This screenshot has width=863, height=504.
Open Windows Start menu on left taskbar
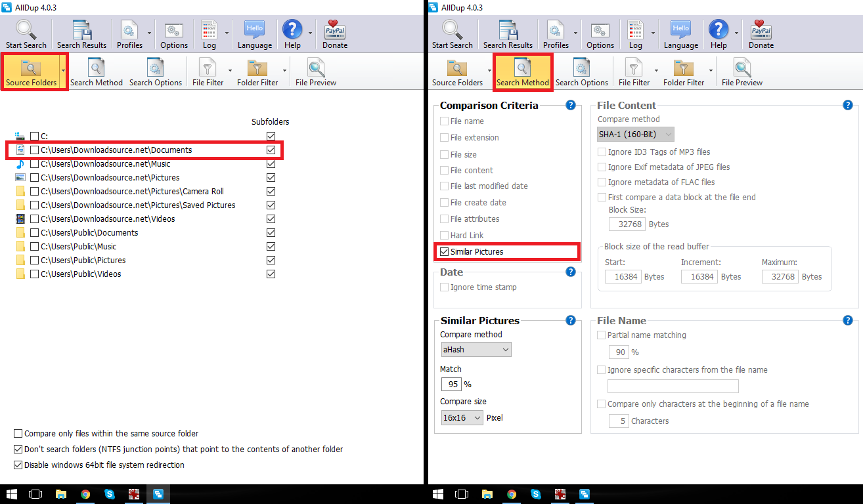click(12, 494)
